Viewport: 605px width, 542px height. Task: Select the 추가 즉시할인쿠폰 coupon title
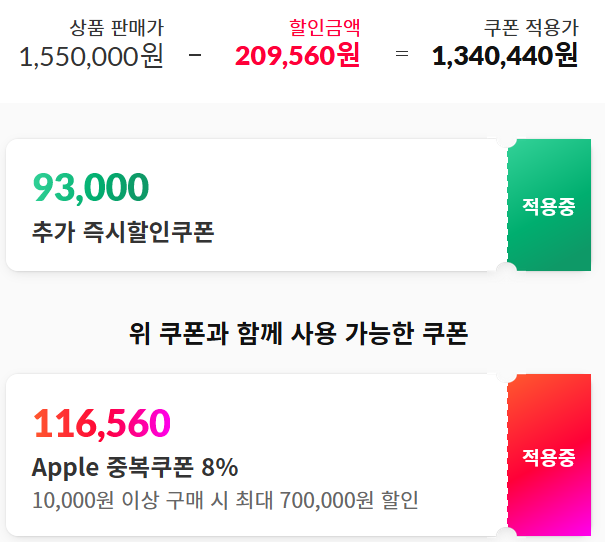123,233
